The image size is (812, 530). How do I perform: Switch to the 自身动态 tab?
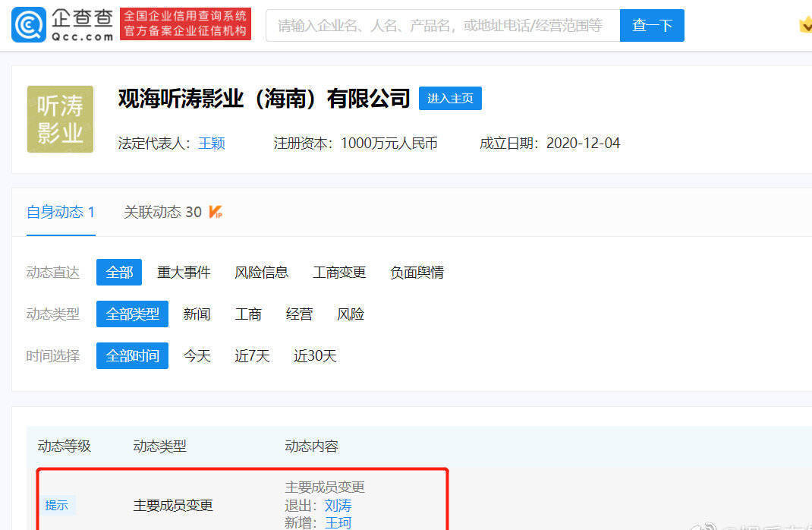(61, 212)
